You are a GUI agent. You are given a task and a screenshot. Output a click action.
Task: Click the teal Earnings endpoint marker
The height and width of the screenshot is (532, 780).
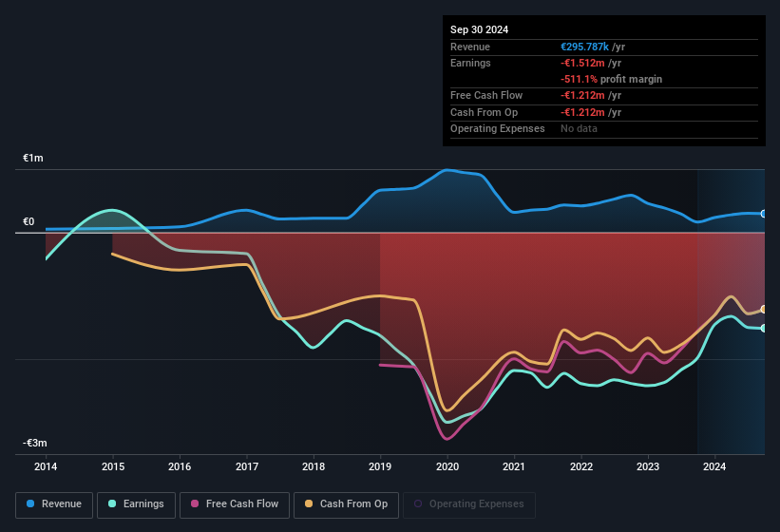pos(764,328)
